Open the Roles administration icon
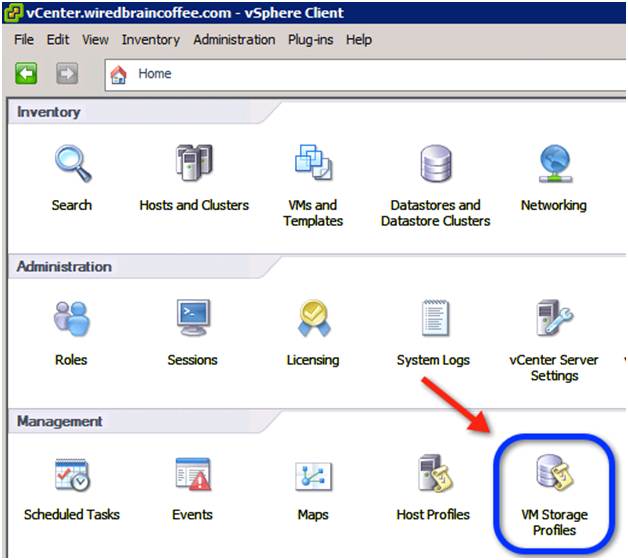628x560 pixels. pos(72,319)
